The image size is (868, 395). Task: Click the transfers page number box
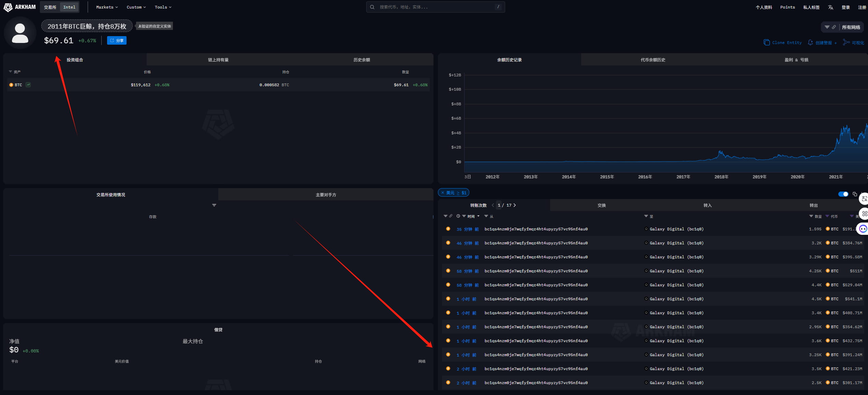(499, 205)
